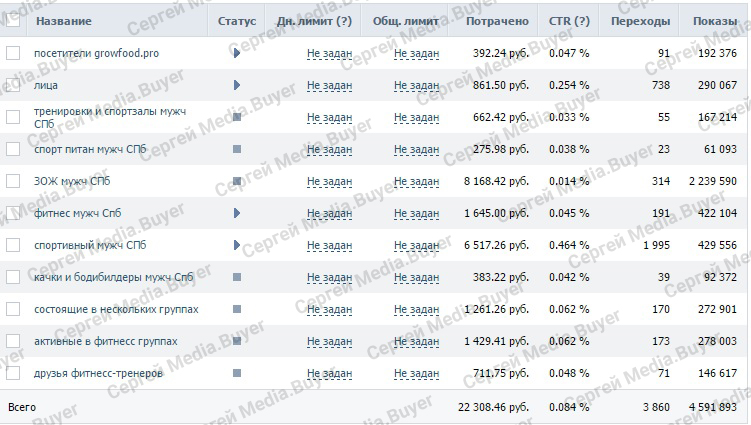
Task: Open тренировки и спортзалы мужч СПб campaign
Action: 110,117
